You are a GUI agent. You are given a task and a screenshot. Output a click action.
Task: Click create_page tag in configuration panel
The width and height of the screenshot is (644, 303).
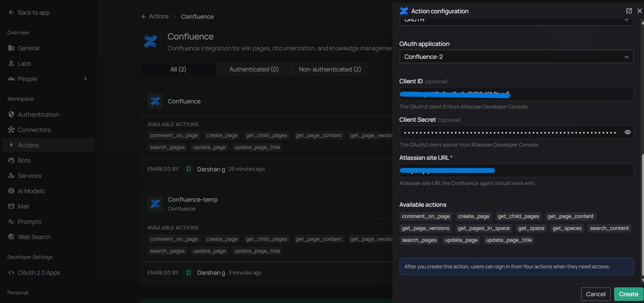tap(474, 216)
